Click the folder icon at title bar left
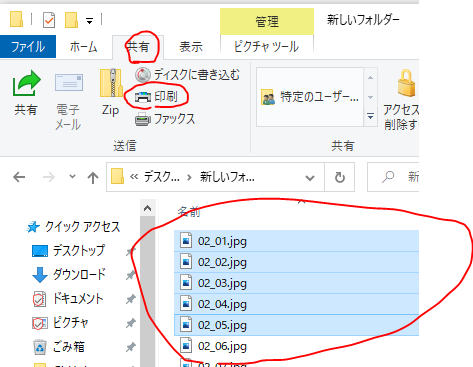The width and height of the screenshot is (473, 367). [x=16, y=19]
